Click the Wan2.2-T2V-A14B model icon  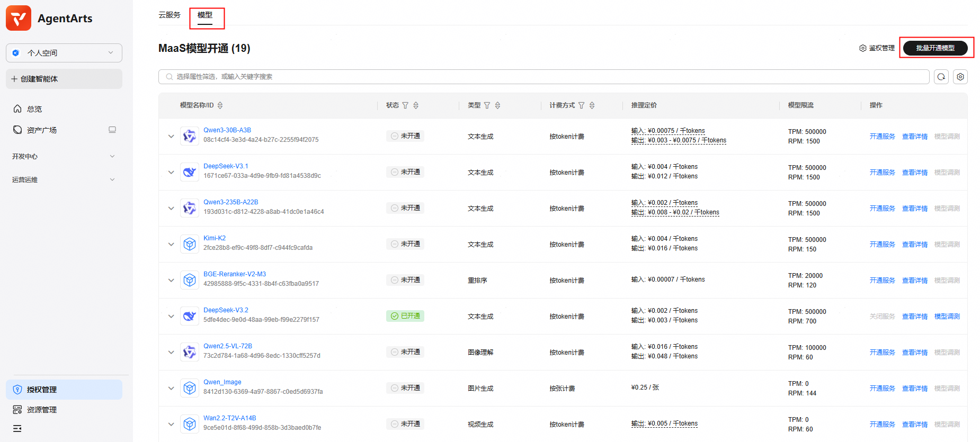tap(190, 424)
